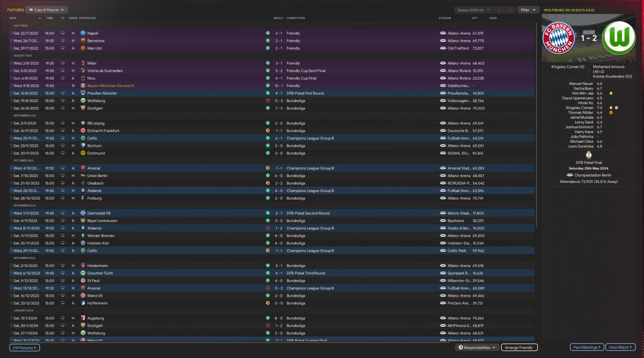Screen dimensions: 644x358
Task: Expand the Season 2023/24 selector
Action: [472, 10]
